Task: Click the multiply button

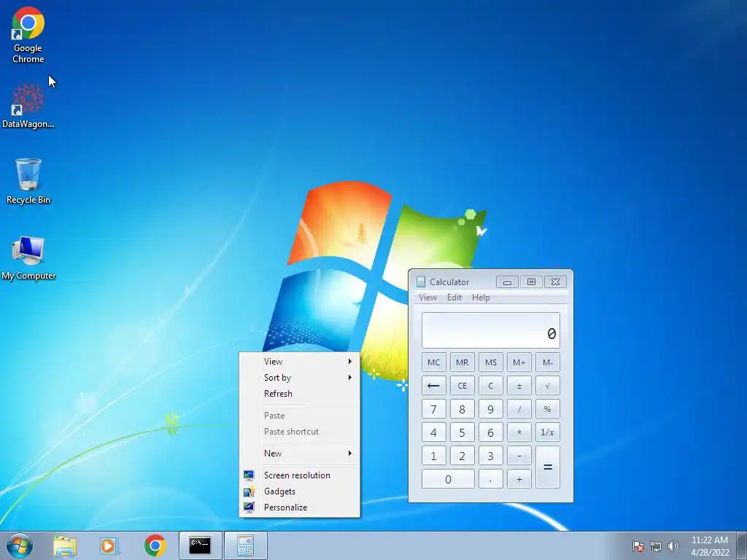Action: [519, 432]
